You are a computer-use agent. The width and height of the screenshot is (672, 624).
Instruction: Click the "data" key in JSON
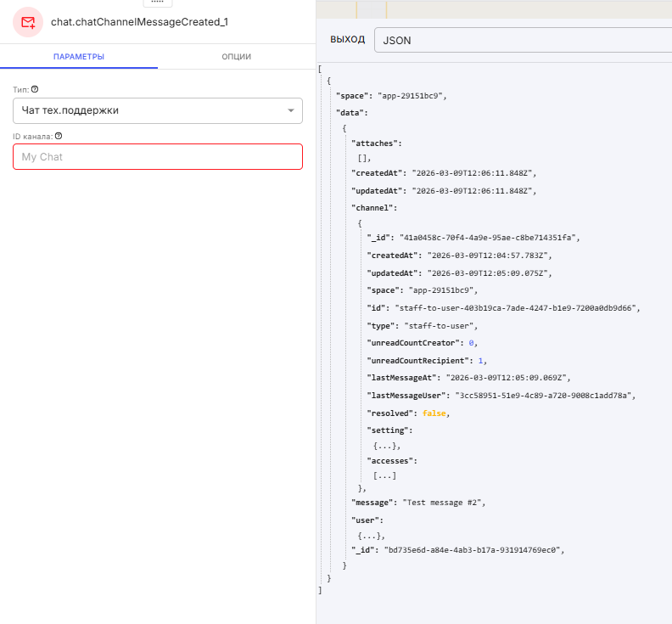click(x=351, y=112)
